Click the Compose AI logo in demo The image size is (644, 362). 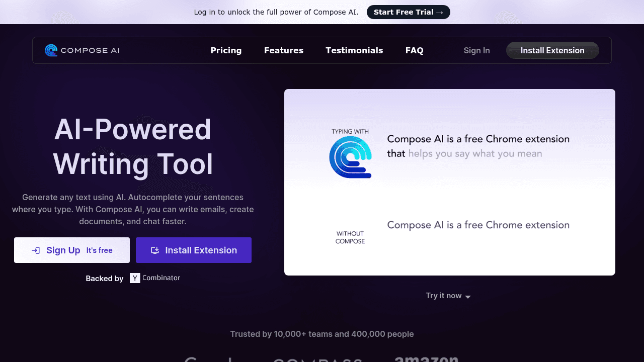(x=350, y=157)
